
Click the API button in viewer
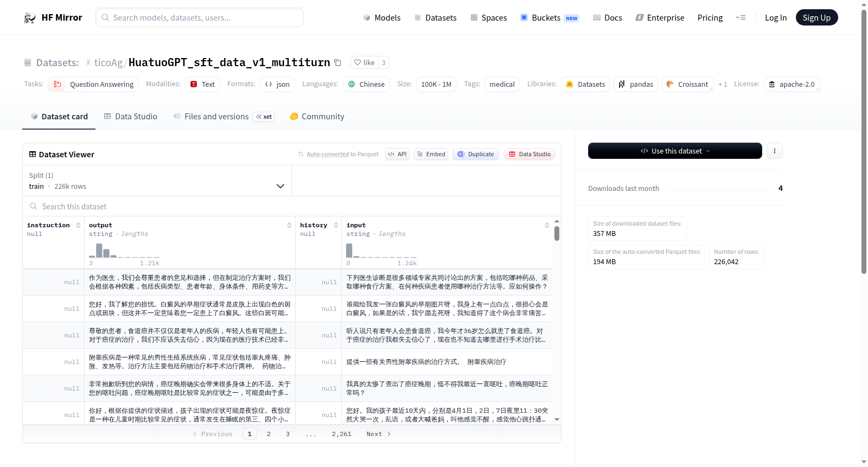(x=397, y=154)
